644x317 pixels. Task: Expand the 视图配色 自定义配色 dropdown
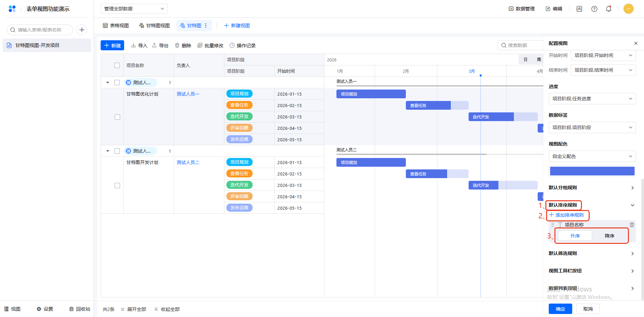pos(592,156)
